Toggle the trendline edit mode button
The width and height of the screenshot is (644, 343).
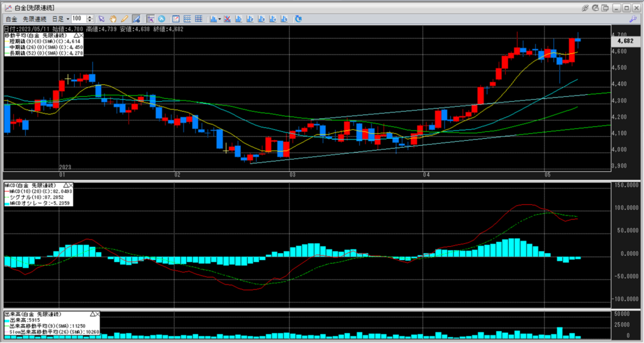point(135,19)
